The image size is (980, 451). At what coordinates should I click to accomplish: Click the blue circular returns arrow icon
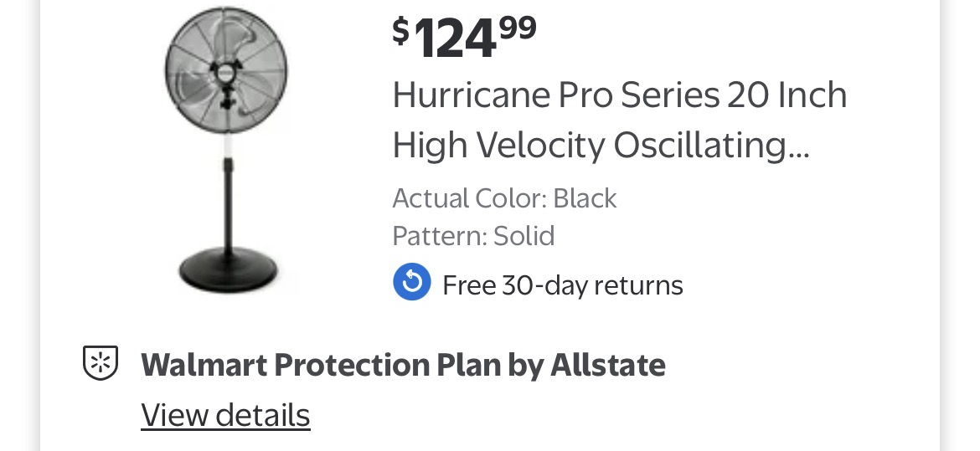[412, 283]
